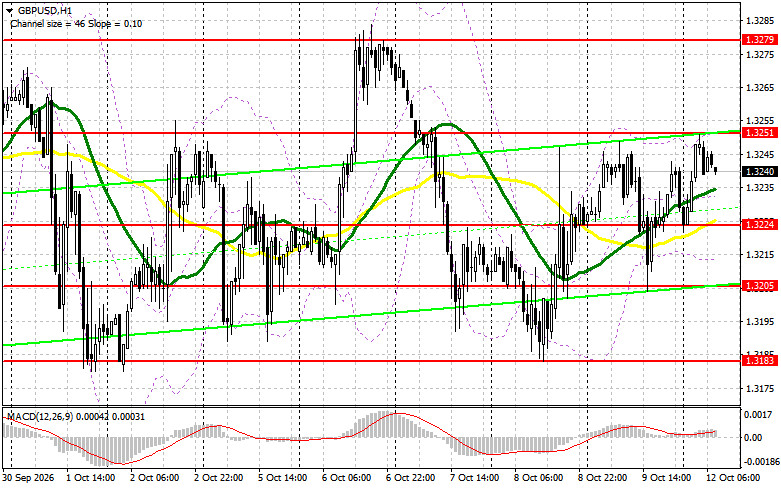
Task: Click the red 1.3224 price level tag
Action: coord(760,225)
